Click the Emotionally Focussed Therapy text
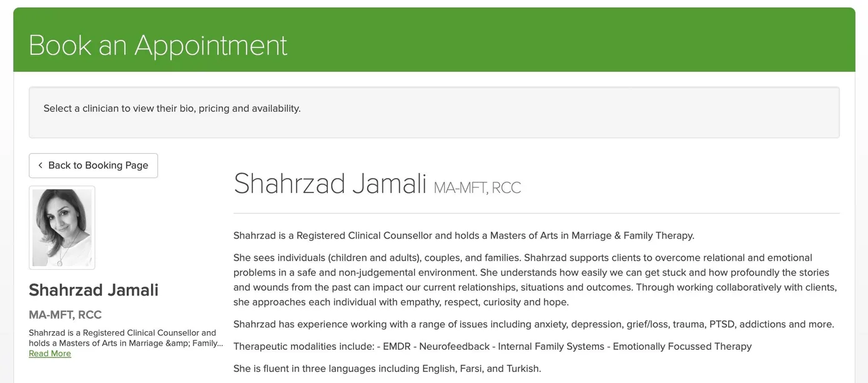 tap(682, 346)
